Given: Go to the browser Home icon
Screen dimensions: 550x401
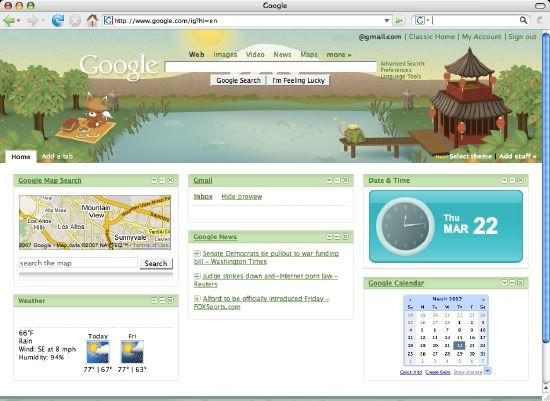Looking at the screenshot, I should (x=92, y=20).
